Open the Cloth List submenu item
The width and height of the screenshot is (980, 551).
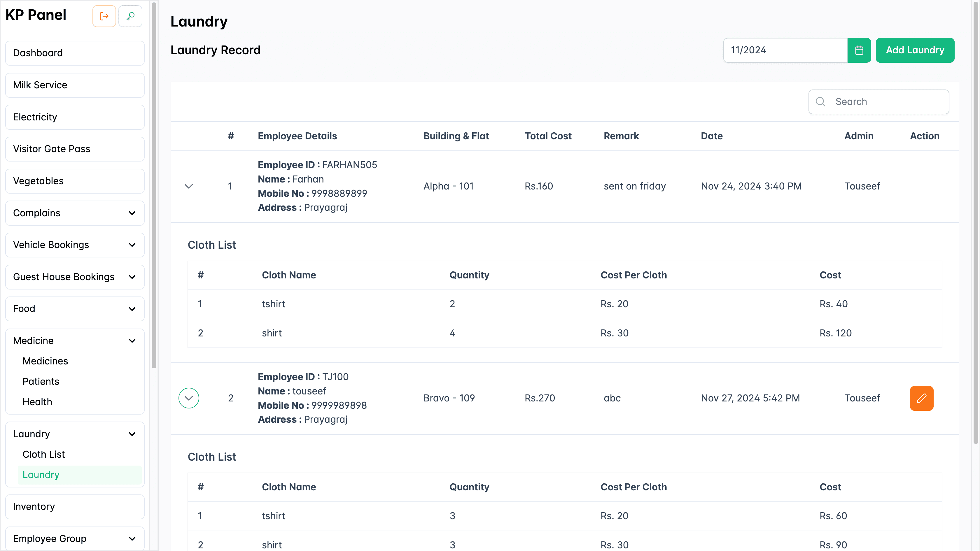pos(44,455)
